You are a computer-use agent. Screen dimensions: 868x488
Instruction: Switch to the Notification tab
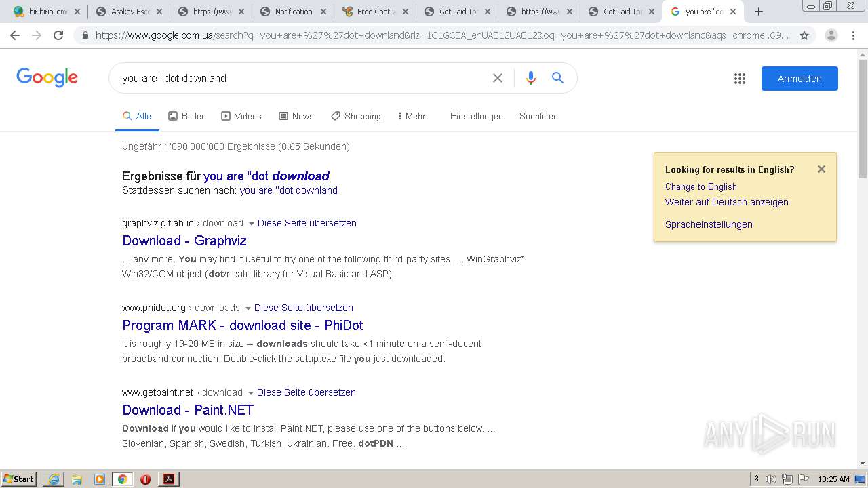[293, 12]
